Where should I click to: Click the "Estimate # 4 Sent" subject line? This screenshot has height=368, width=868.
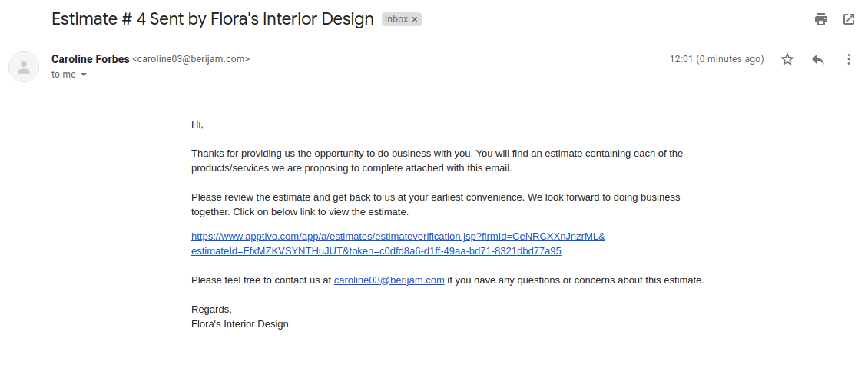click(x=212, y=19)
